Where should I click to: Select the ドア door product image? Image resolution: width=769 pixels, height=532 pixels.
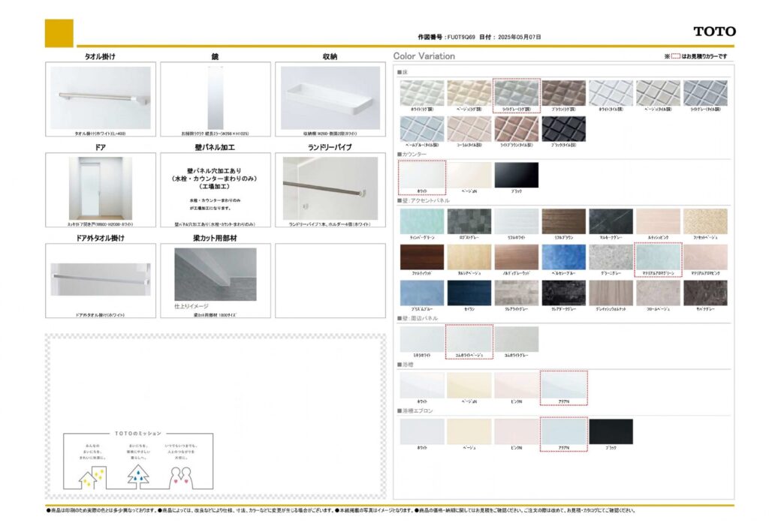point(101,188)
